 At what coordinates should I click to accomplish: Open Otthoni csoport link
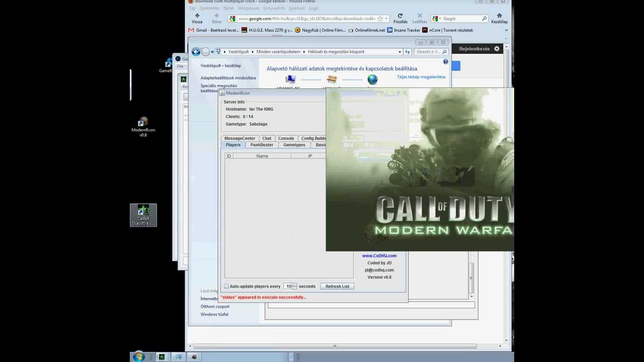(215, 306)
